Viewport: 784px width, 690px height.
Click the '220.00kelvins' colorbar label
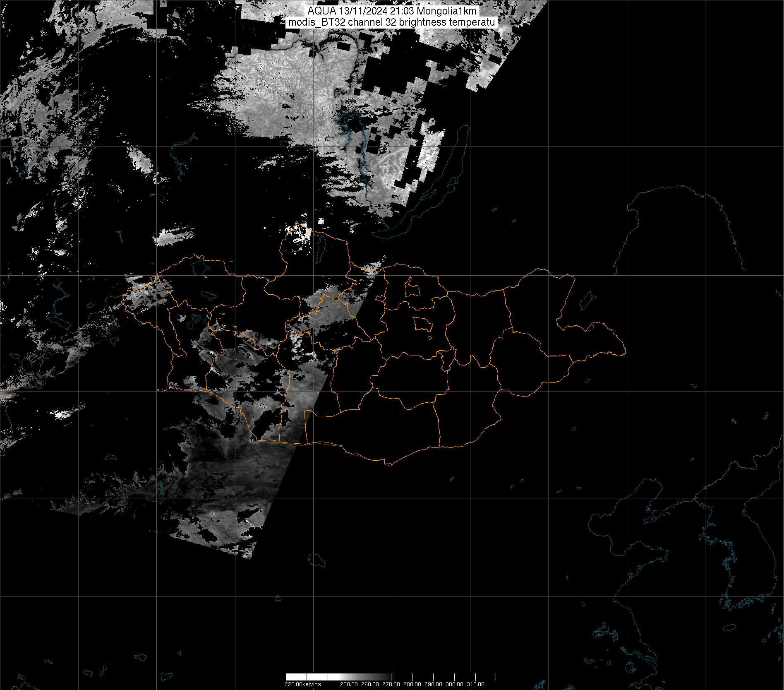[x=302, y=684]
